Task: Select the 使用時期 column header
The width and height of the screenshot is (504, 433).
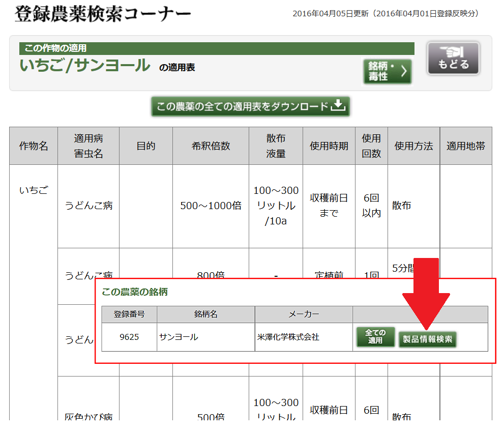Action: coord(329,146)
